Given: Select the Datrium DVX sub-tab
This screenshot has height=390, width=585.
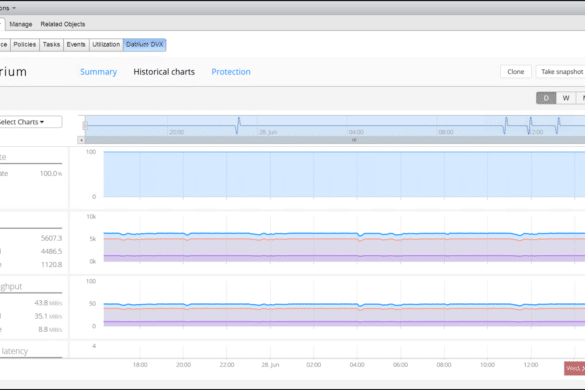Looking at the screenshot, I should (144, 44).
